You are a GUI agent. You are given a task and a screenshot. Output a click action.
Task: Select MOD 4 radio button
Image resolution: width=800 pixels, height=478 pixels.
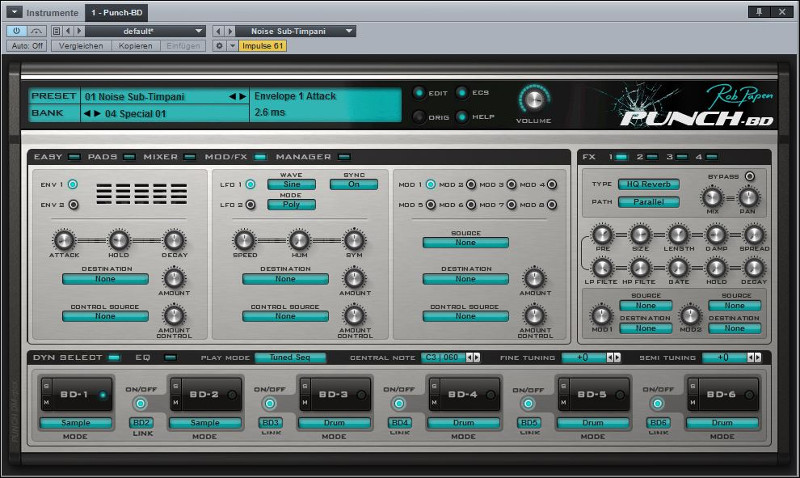point(552,184)
